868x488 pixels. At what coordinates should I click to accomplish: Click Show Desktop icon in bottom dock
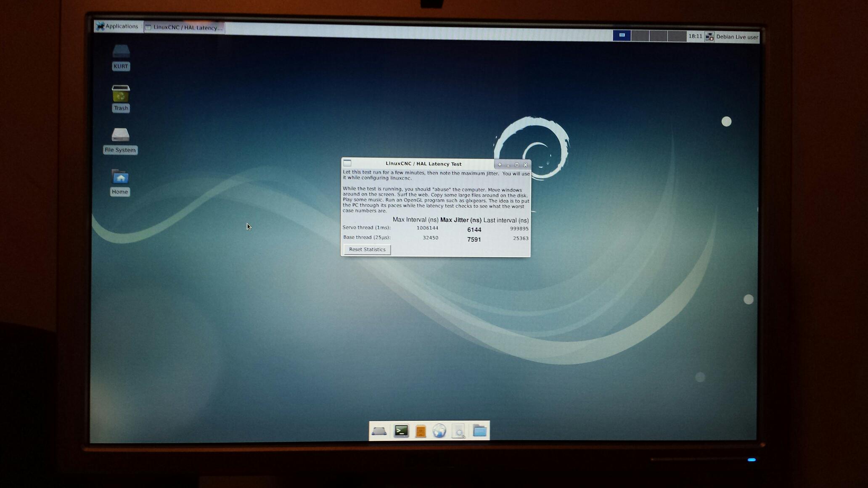[x=379, y=431]
